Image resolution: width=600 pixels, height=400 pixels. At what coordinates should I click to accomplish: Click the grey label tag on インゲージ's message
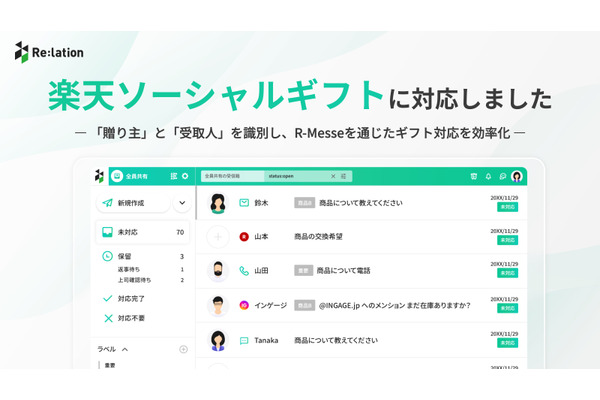click(305, 305)
